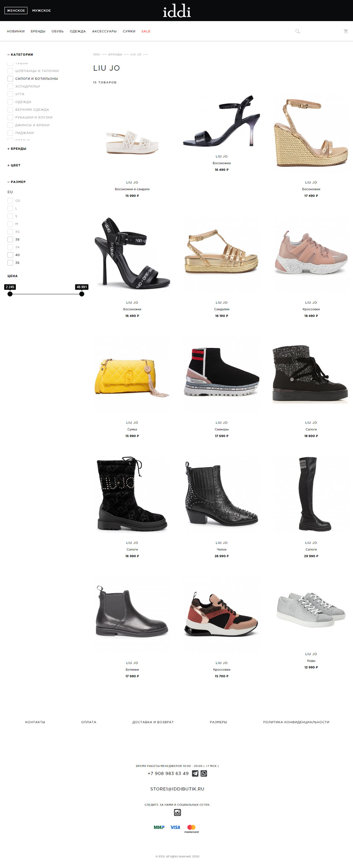Click the iddi logo in header
This screenshot has height=868, width=353.
click(x=177, y=11)
